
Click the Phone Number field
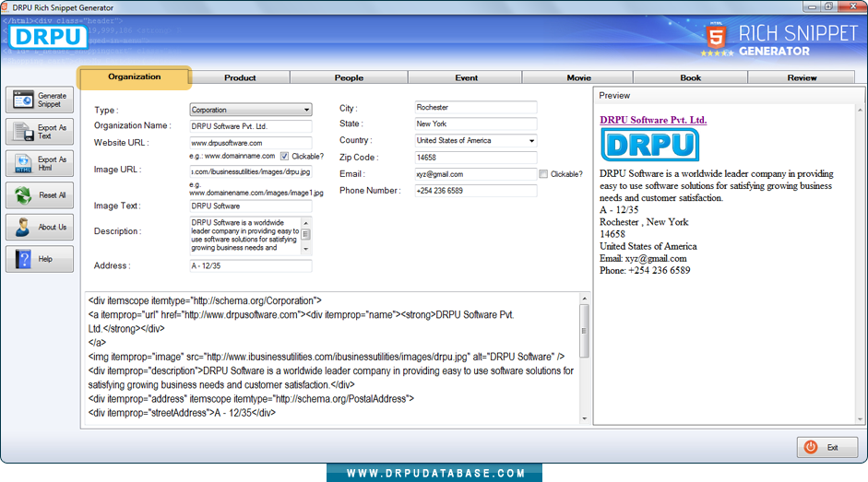tap(476, 191)
